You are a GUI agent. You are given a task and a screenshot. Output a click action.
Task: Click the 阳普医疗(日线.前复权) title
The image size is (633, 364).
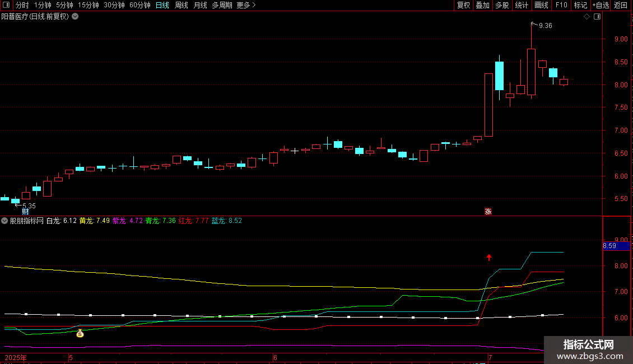pos(35,17)
